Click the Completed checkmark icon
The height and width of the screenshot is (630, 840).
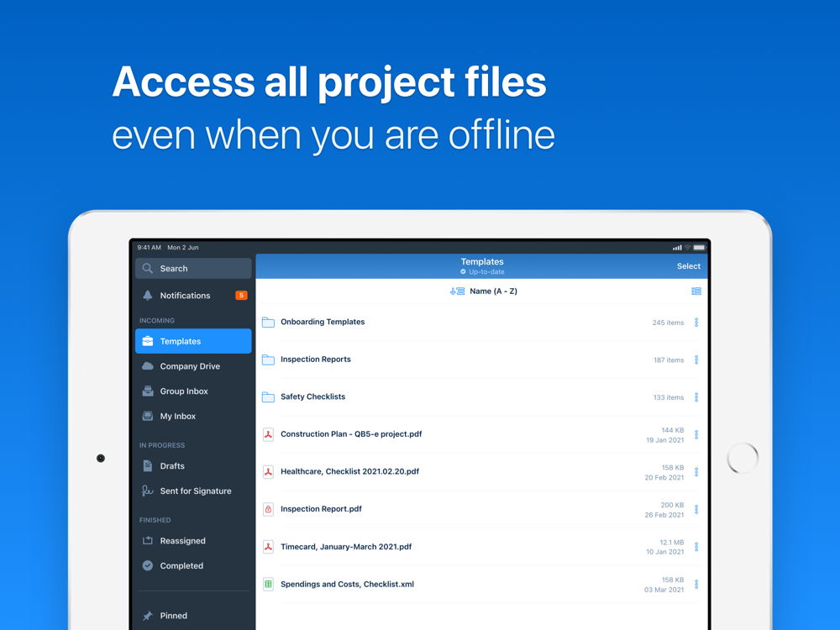tap(148, 565)
